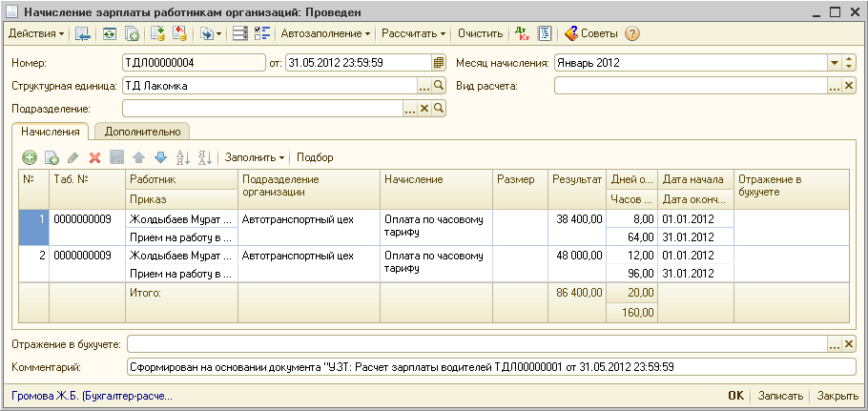Click the red delete row icon
The width and height of the screenshot is (868, 411).
[x=94, y=157]
